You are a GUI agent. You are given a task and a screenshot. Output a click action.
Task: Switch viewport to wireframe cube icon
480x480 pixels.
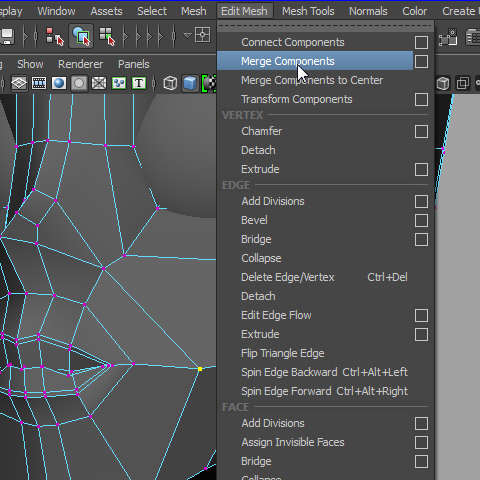point(170,83)
